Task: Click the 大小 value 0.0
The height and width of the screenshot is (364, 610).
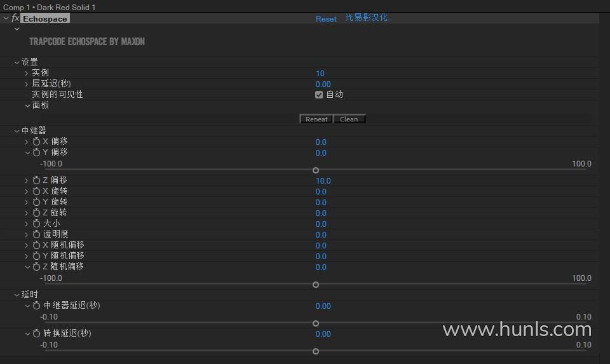Action: [321, 224]
